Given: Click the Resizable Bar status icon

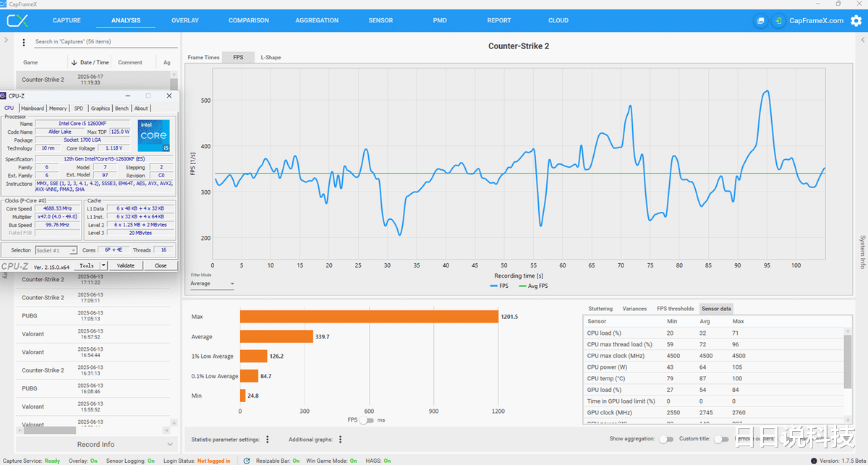Looking at the screenshot, I should click(247, 461).
